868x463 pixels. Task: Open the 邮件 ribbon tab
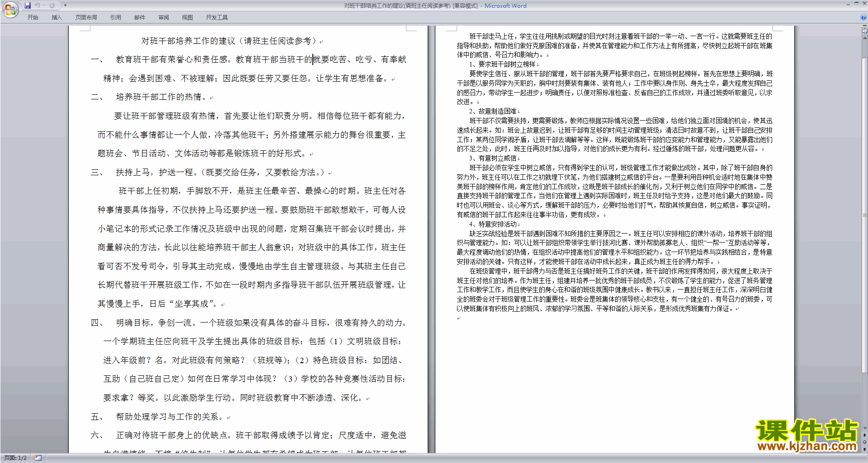140,18
